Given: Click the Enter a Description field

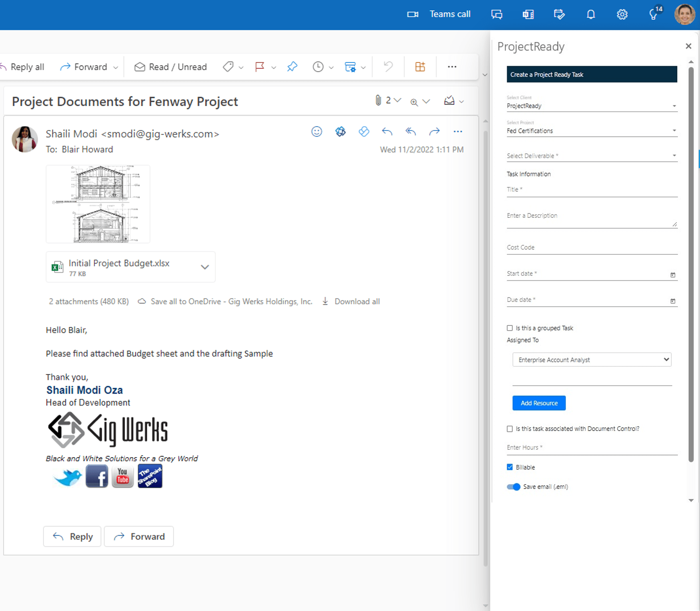Looking at the screenshot, I should pyautogui.click(x=592, y=218).
